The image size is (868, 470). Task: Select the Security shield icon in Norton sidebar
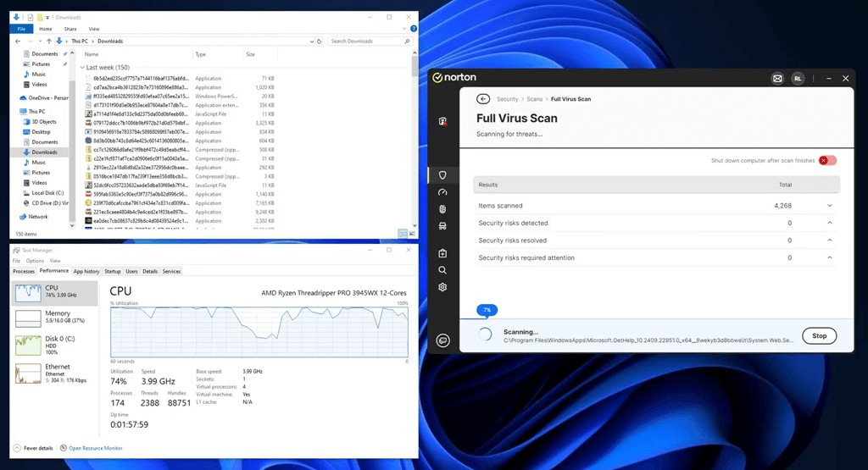point(442,175)
